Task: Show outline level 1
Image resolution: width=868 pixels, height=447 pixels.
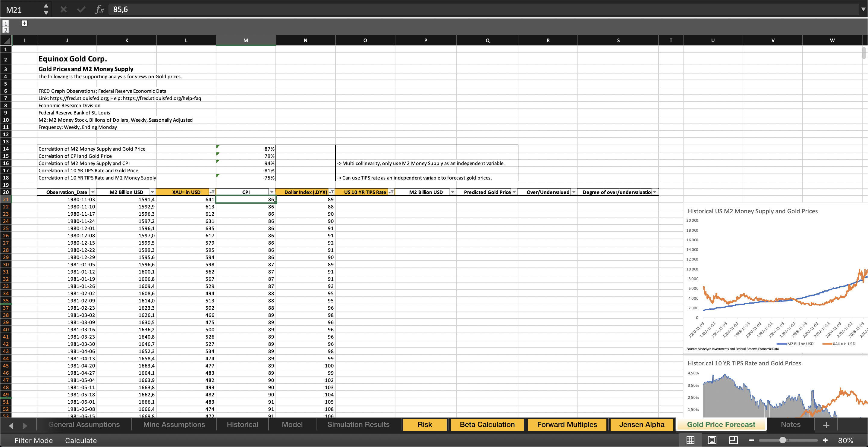Action: pos(5,23)
